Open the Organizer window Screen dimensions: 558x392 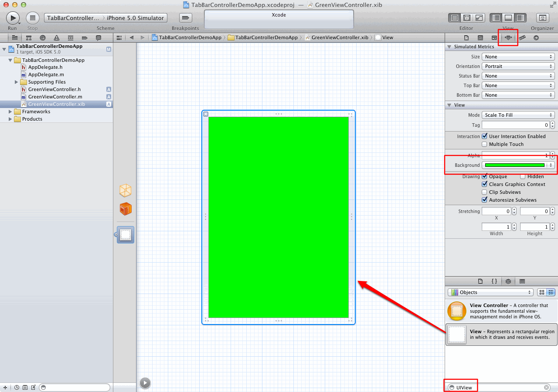[x=542, y=18]
